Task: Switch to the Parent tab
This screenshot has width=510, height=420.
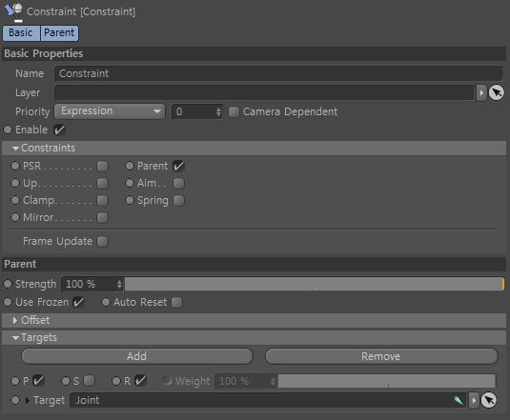Action: pos(59,32)
